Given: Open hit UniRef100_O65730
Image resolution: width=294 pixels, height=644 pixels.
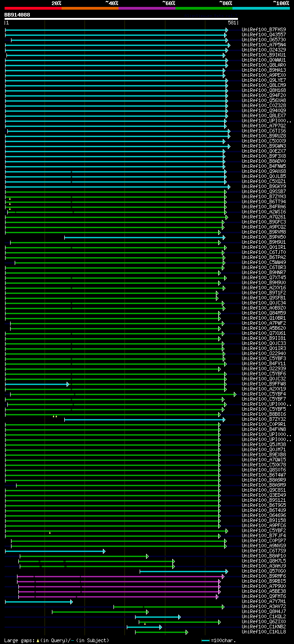Looking at the screenshot, I should (x=264, y=40).
